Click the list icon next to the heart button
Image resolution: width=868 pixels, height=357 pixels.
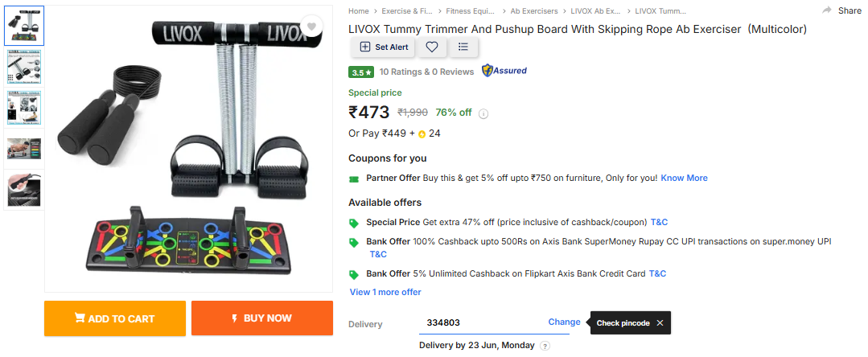pos(463,47)
